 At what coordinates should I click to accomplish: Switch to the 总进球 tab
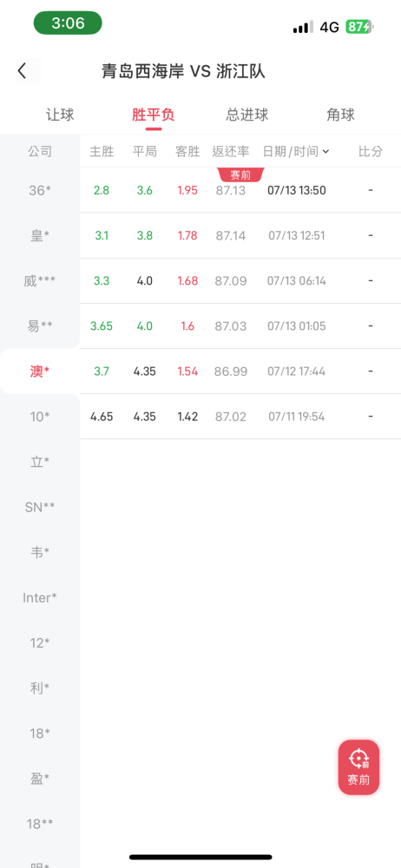click(247, 115)
